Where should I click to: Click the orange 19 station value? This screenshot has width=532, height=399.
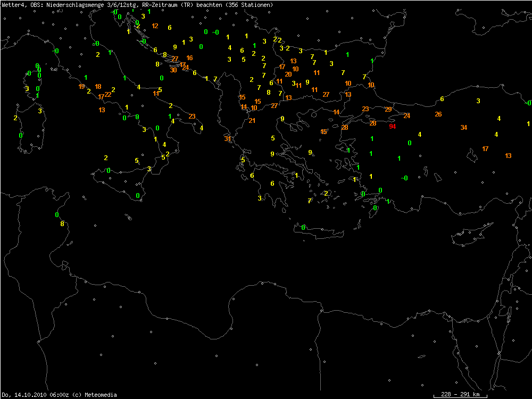[81, 87]
